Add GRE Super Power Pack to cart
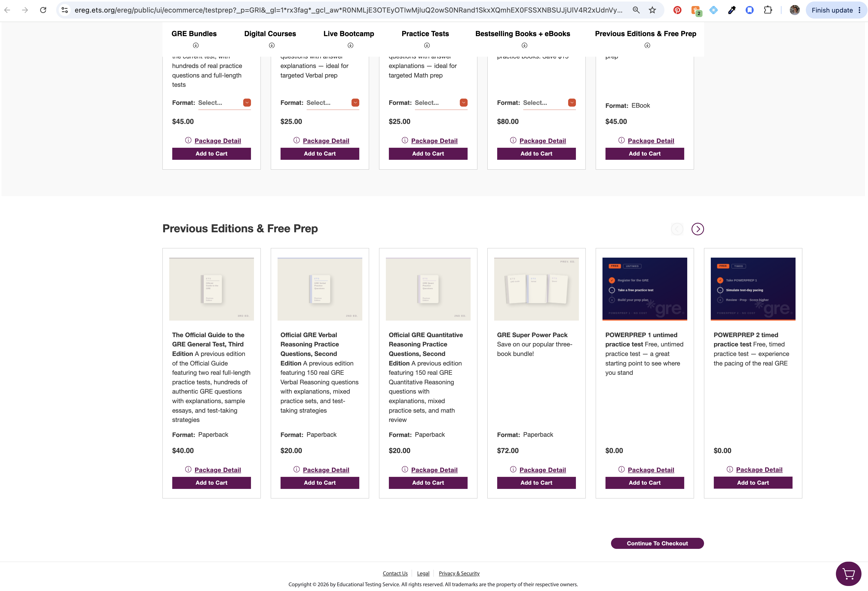868x591 pixels. tap(536, 483)
